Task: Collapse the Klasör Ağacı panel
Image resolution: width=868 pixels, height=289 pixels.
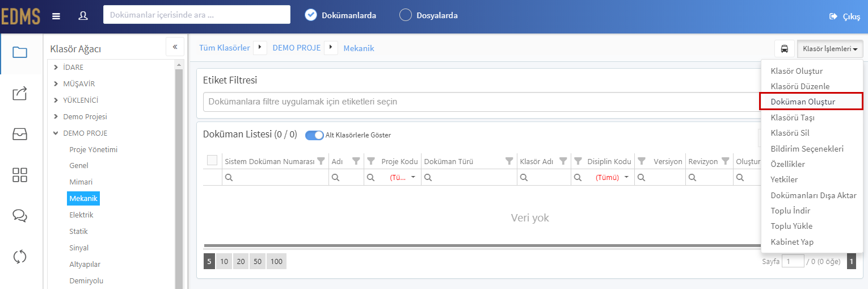Action: [x=175, y=47]
